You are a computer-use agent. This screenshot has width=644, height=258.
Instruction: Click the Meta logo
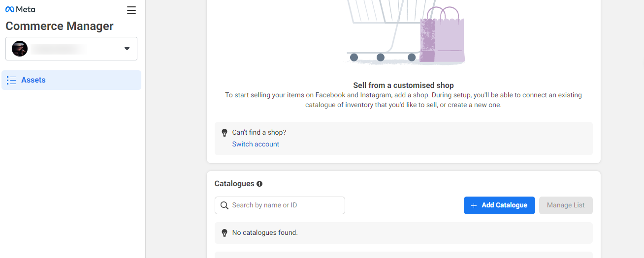point(20,10)
